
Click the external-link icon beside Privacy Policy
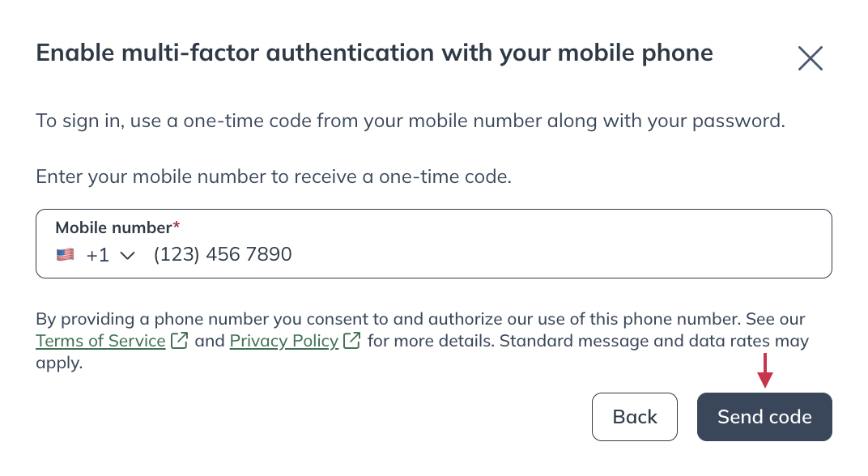coord(352,340)
